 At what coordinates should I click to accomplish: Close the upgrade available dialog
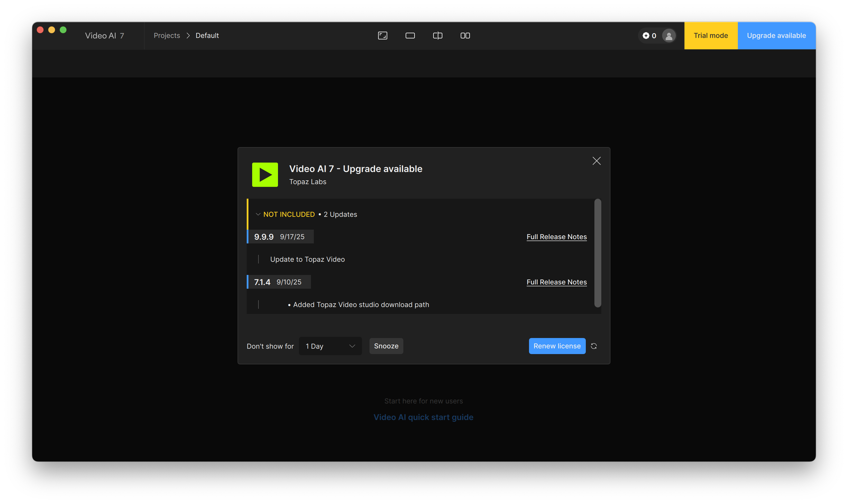[x=597, y=161]
